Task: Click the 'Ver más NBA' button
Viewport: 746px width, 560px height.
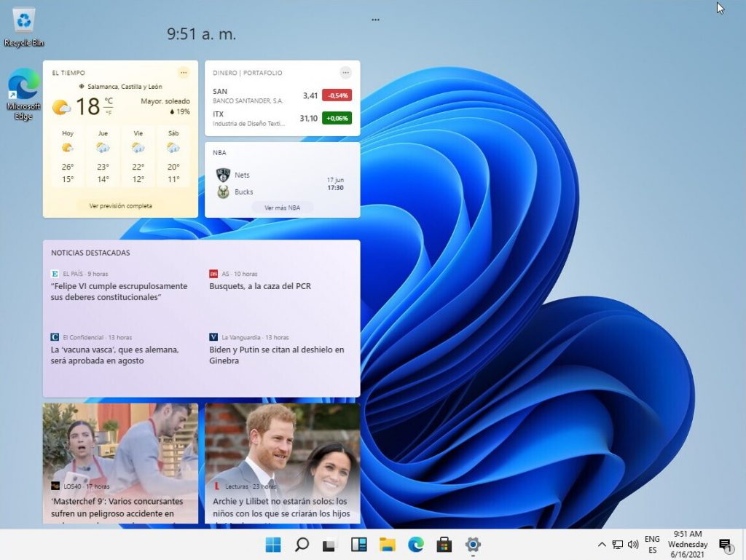Action: tap(282, 208)
